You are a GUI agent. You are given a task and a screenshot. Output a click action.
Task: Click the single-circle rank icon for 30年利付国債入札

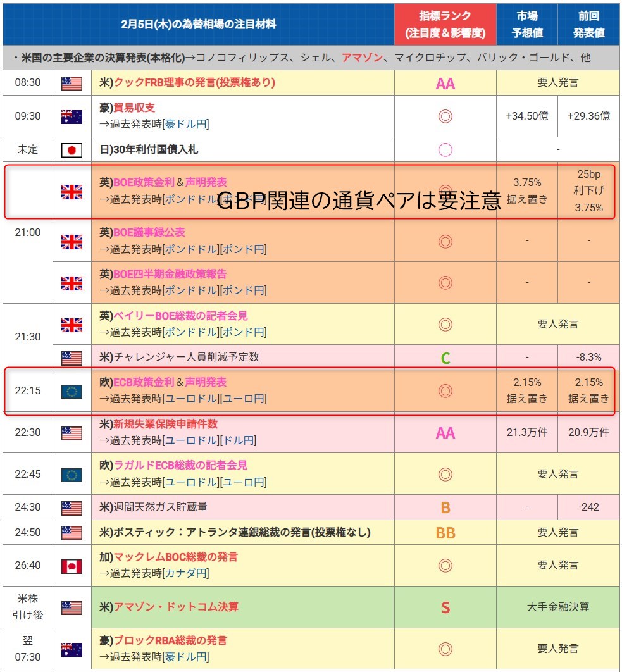(x=445, y=150)
